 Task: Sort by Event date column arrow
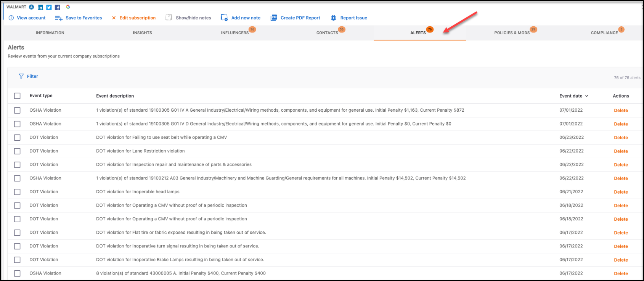586,96
